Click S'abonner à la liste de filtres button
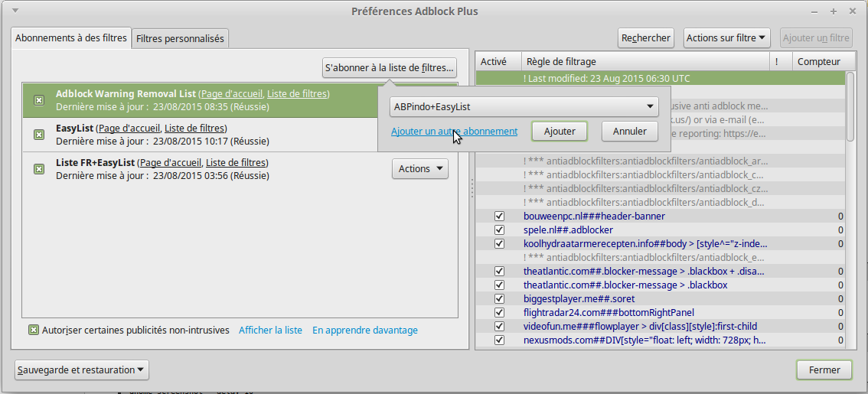 pyautogui.click(x=390, y=68)
